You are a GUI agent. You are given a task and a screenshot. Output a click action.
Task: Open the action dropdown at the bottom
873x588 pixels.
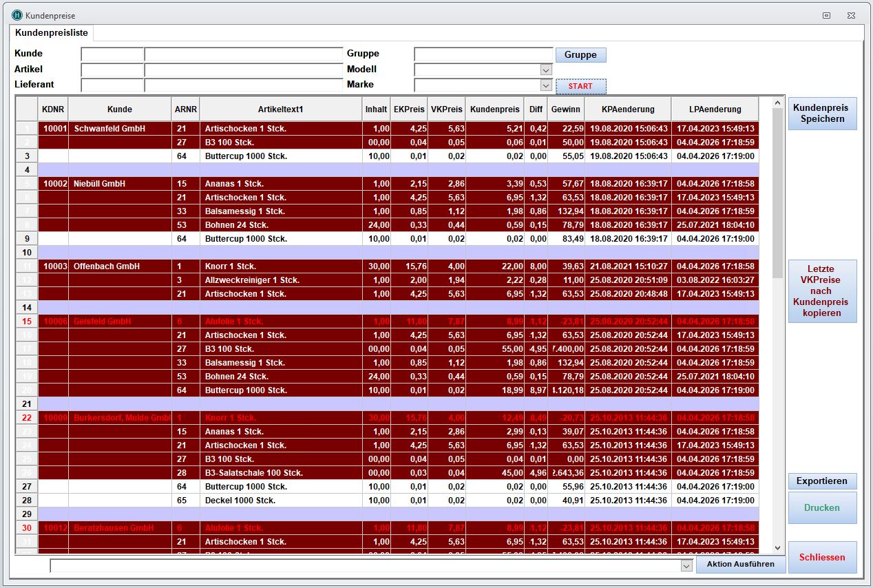pos(686,565)
